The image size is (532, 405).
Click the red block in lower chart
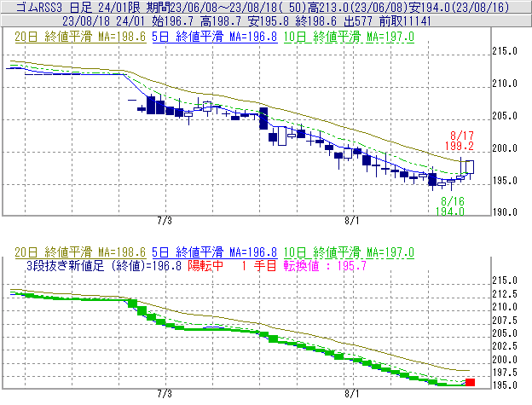click(470, 382)
